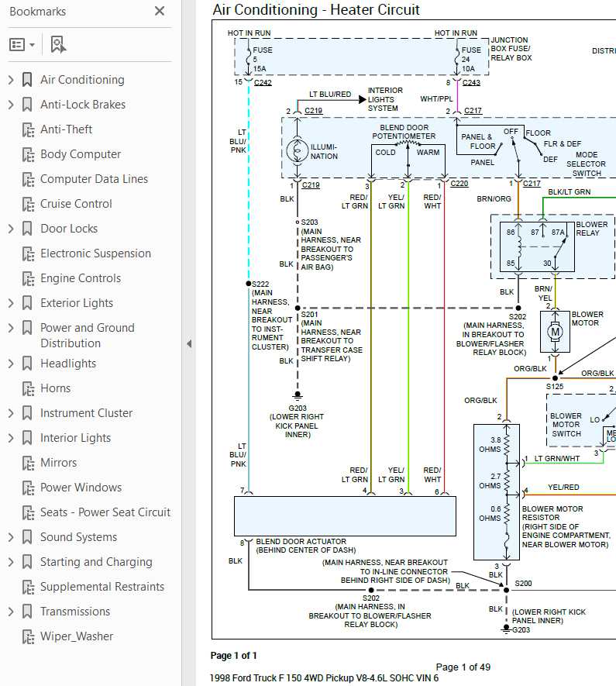
Task: Close the Bookmarks panel
Action: (x=160, y=11)
